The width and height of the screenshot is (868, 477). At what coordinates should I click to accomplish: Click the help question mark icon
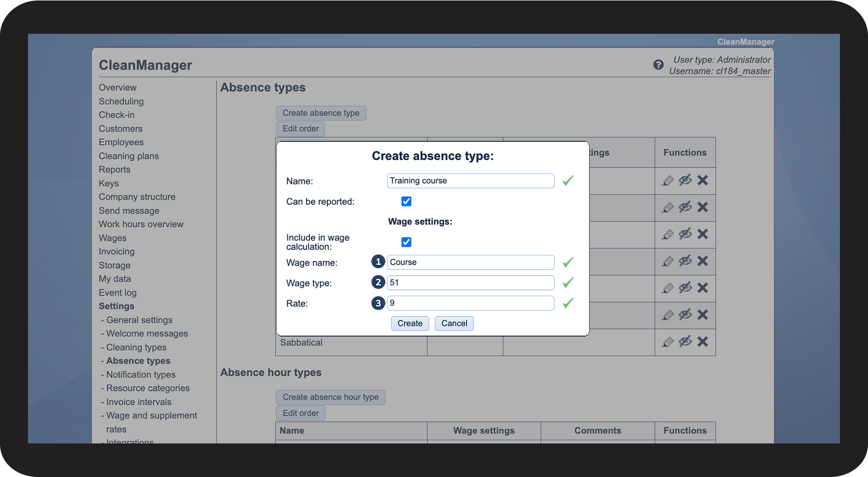point(658,65)
